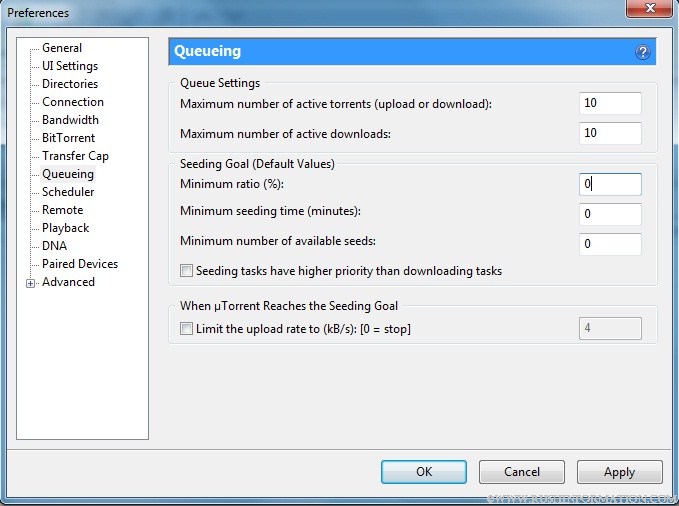Toggle Limit the upload rate checkbox
Viewport: 679px width, 506px height.
point(186,329)
